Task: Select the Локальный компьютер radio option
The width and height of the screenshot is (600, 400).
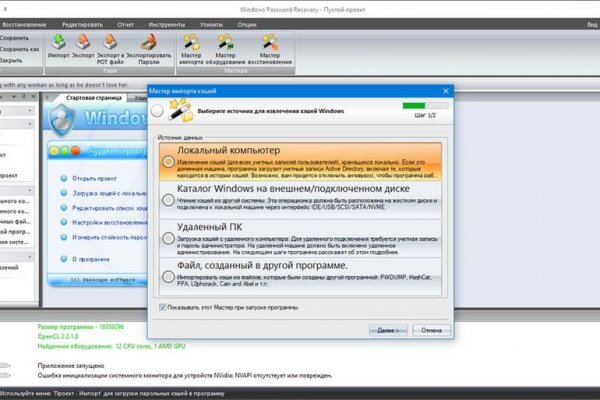Action: [x=167, y=160]
